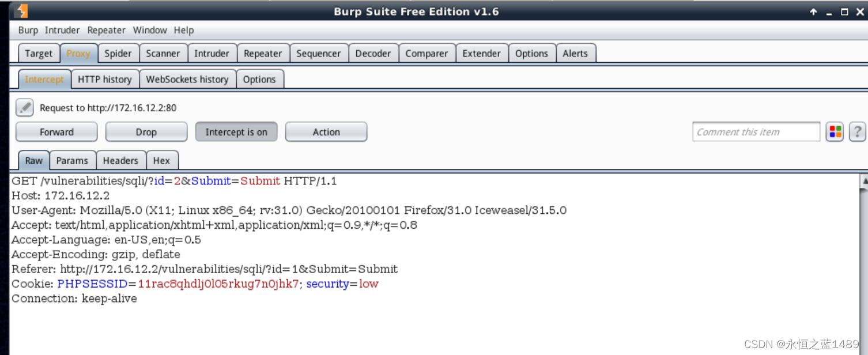The height and width of the screenshot is (355, 868).
Task: Open the HTTP history sub-tab
Action: click(105, 80)
